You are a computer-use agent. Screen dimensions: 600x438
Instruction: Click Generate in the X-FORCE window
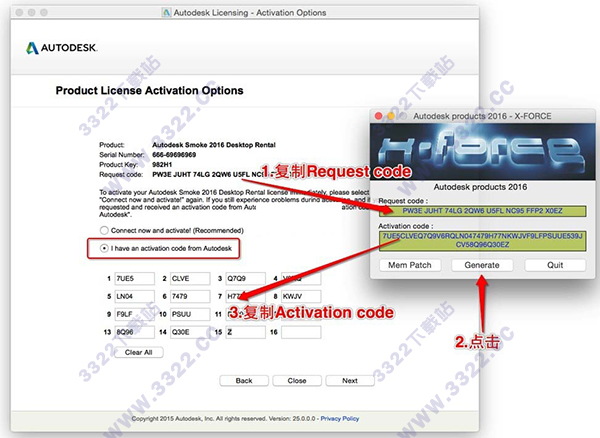(x=482, y=265)
